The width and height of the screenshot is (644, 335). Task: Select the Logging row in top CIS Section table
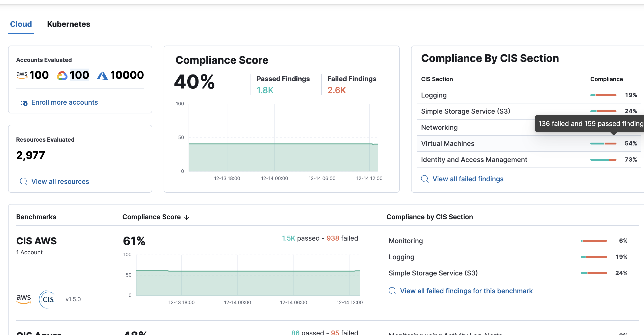click(529, 95)
